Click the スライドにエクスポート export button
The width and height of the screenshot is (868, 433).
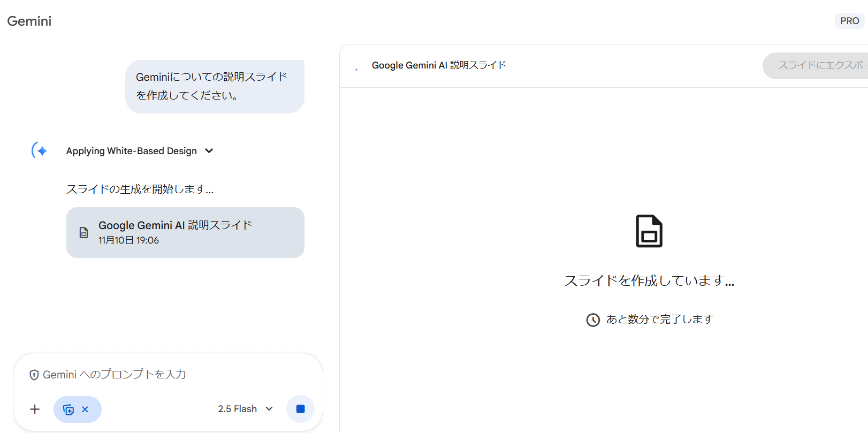pyautogui.click(x=816, y=65)
